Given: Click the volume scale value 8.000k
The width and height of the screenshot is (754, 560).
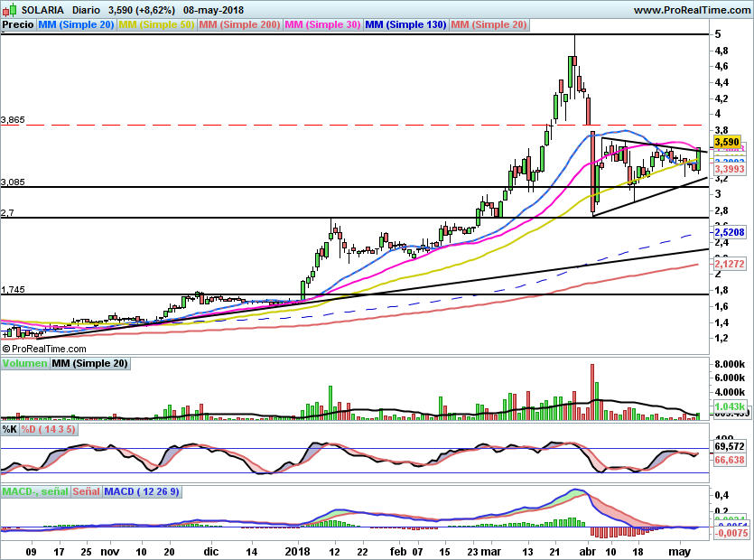Looking at the screenshot, I should coord(730,364).
